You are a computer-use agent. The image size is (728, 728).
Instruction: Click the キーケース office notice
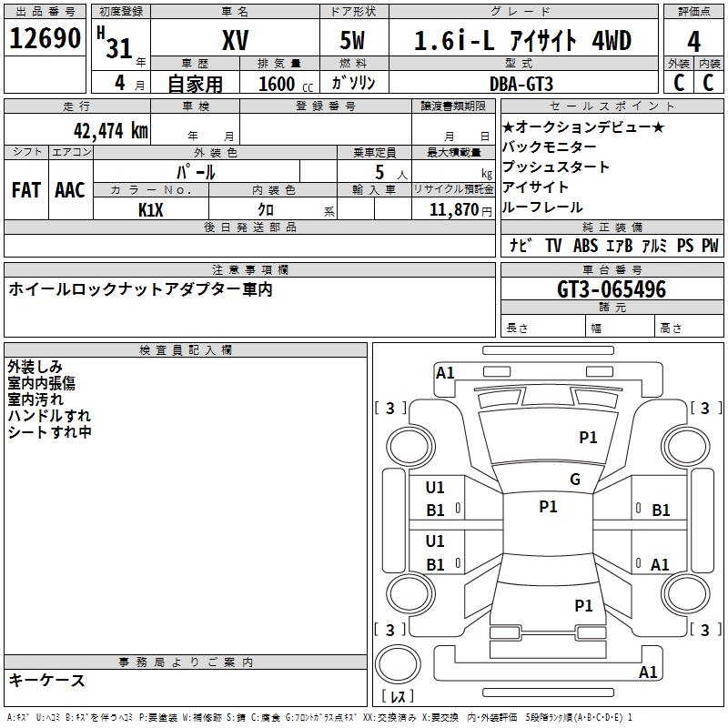(x=47, y=680)
